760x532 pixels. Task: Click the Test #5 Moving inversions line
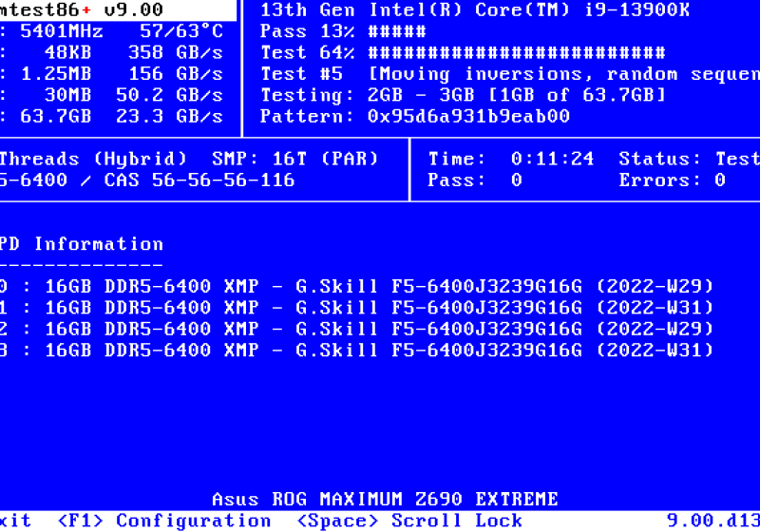(510, 74)
